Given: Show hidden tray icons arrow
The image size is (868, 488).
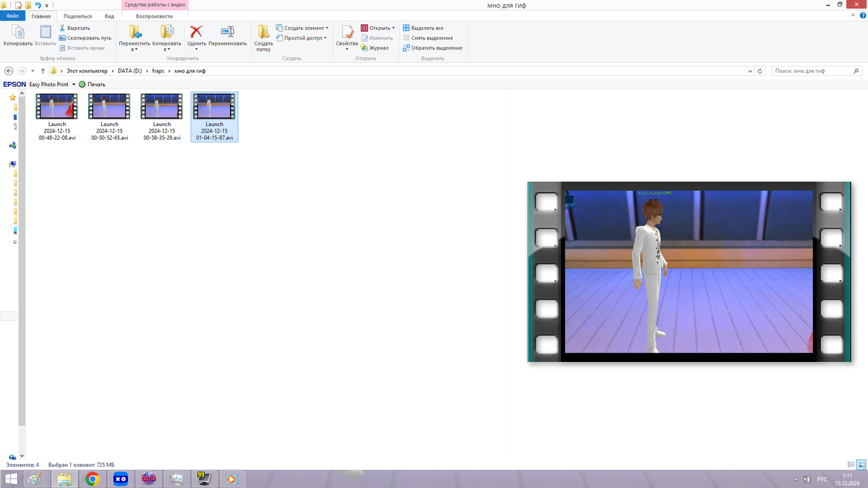Looking at the screenshot, I should 795,479.
